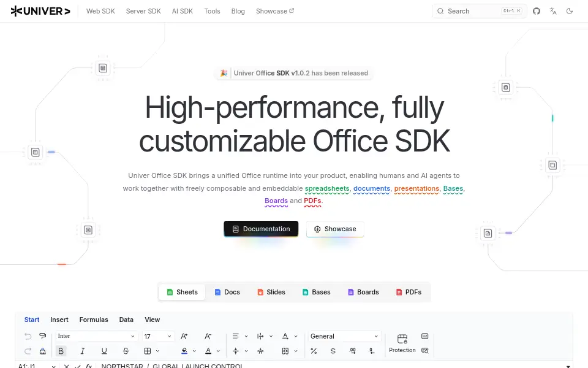Select the Insert ribbon tab
Image resolution: width=588 pixels, height=368 pixels.
59,320
